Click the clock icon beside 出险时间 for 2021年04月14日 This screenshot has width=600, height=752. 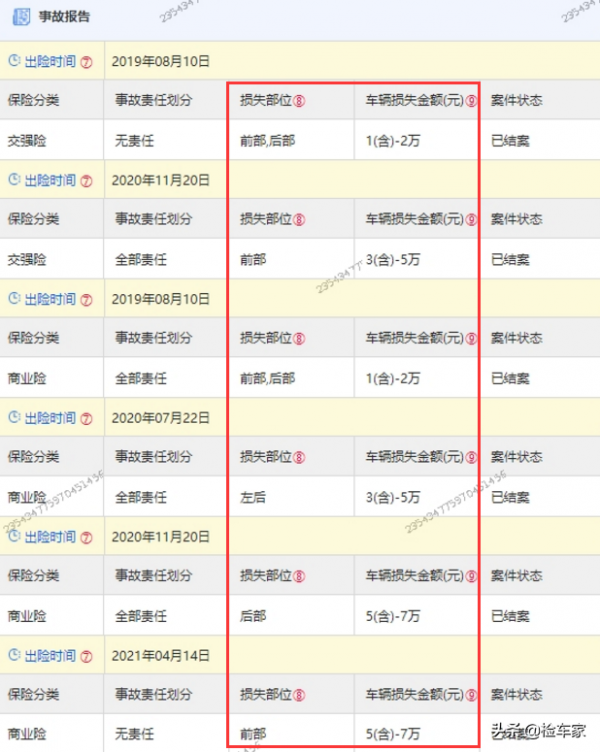[14, 655]
